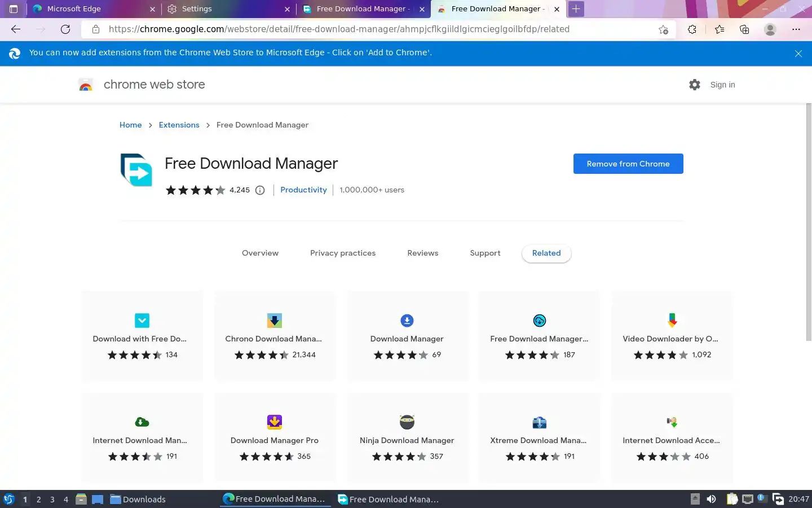Viewport: 812px width, 508px height.
Task: Reload the current page
Action: pyautogui.click(x=65, y=29)
